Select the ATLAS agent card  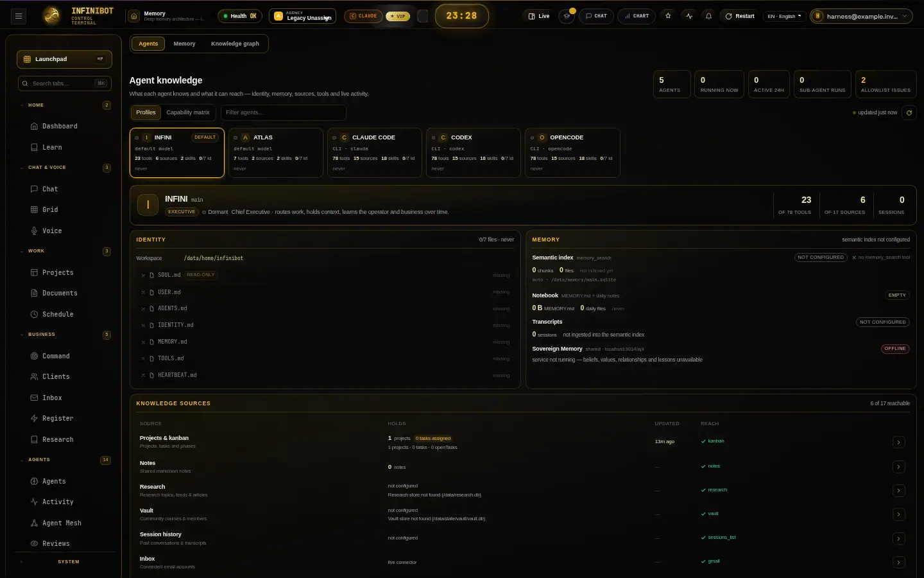[276, 153]
